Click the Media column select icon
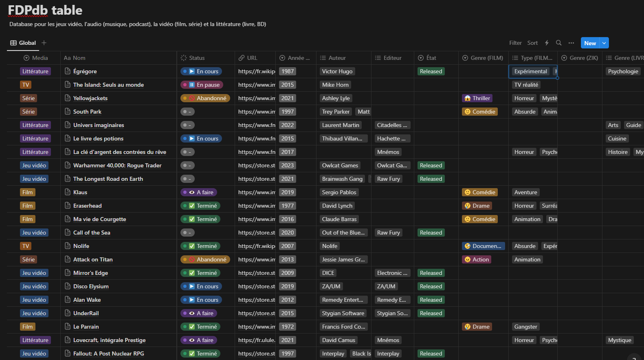The image size is (644, 360). click(x=26, y=58)
